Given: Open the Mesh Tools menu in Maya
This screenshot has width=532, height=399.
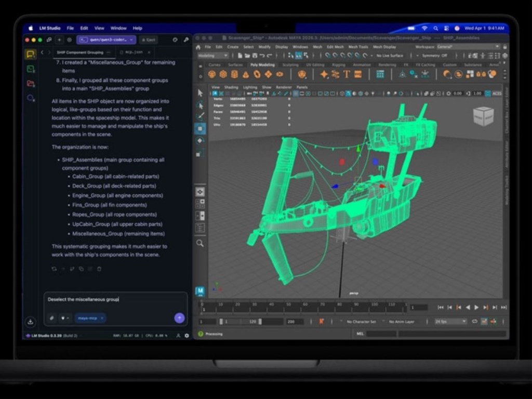Looking at the screenshot, I should (358, 47).
